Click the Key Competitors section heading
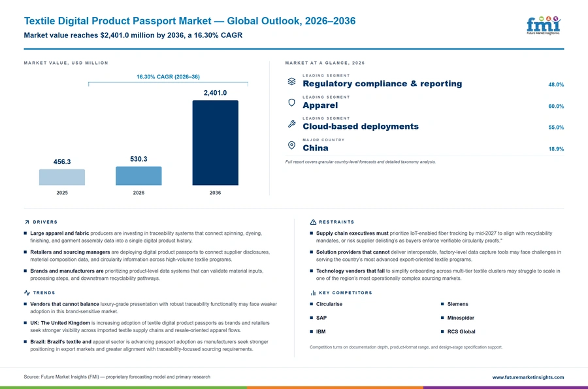588x389 pixels. click(346, 293)
